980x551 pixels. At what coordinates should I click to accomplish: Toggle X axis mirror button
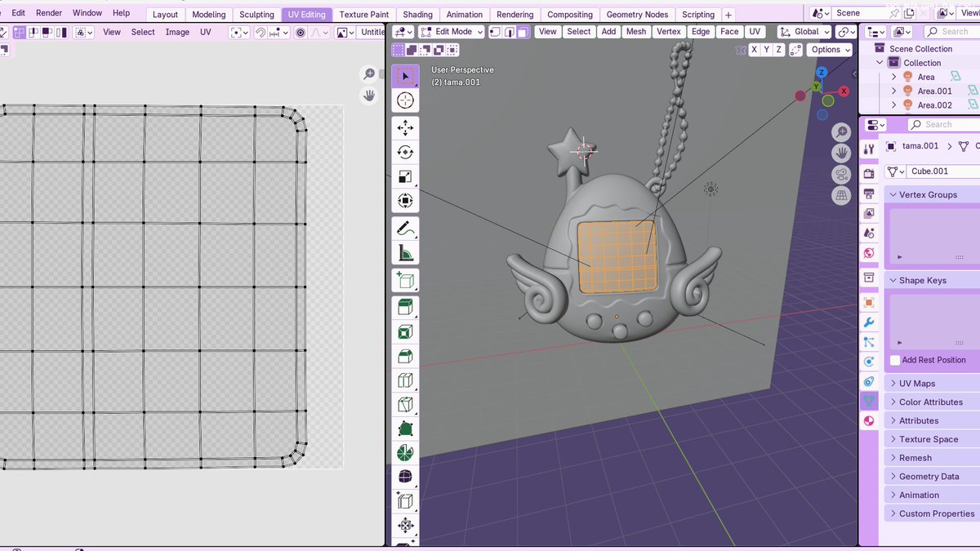click(755, 50)
